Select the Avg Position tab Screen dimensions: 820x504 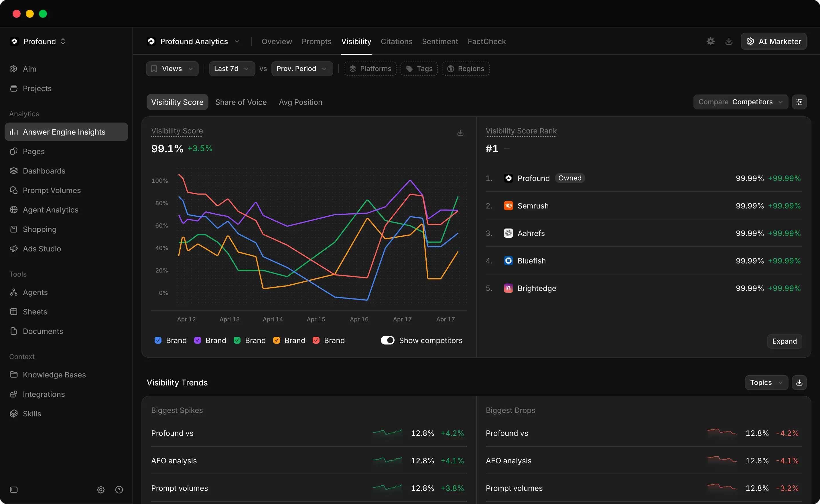coord(301,102)
